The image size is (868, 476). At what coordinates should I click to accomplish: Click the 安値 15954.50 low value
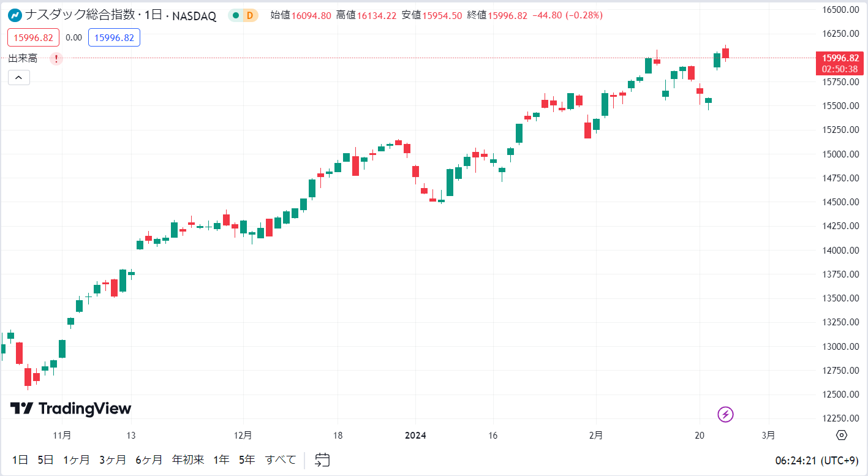432,15
